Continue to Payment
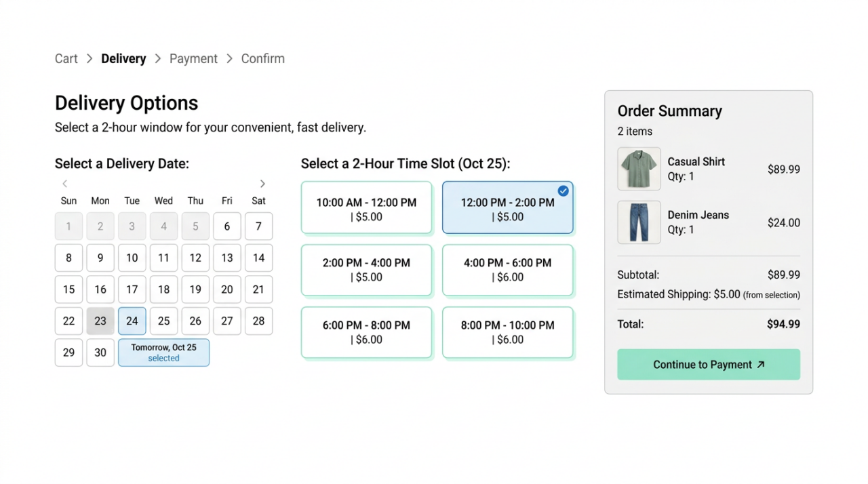This screenshot has width=868, height=484. pyautogui.click(x=709, y=365)
